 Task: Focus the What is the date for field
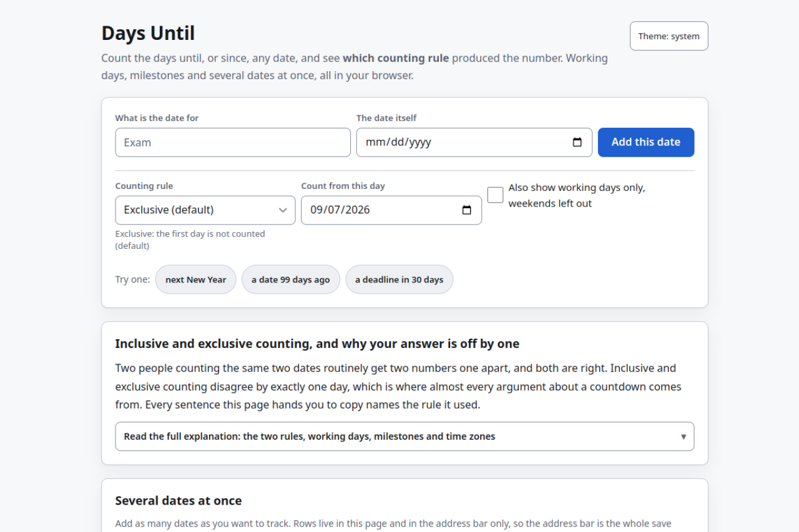233,142
